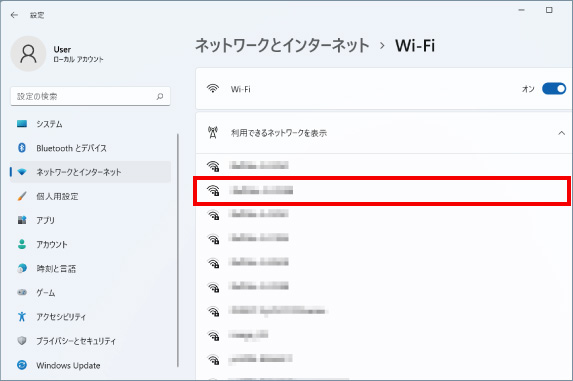Open the アカウント sidebar entry
This screenshot has height=381, width=573.
point(90,244)
